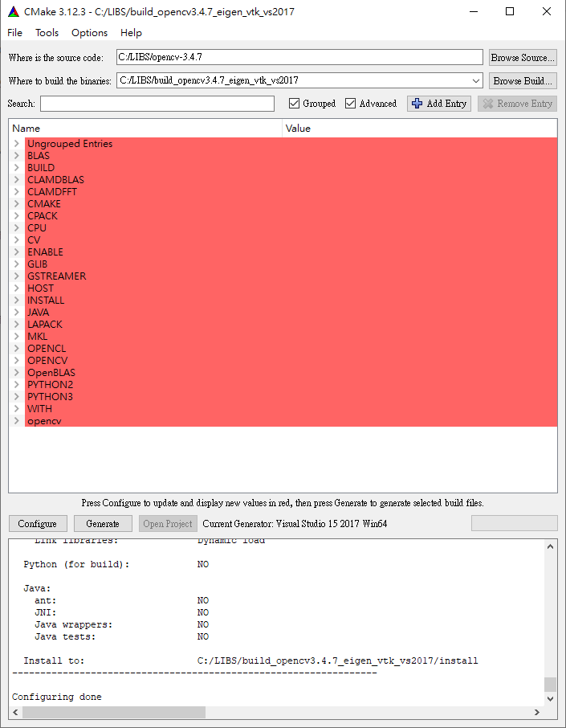The width and height of the screenshot is (566, 728).
Task: Expand the lowercase opencv group
Action: coord(16,421)
